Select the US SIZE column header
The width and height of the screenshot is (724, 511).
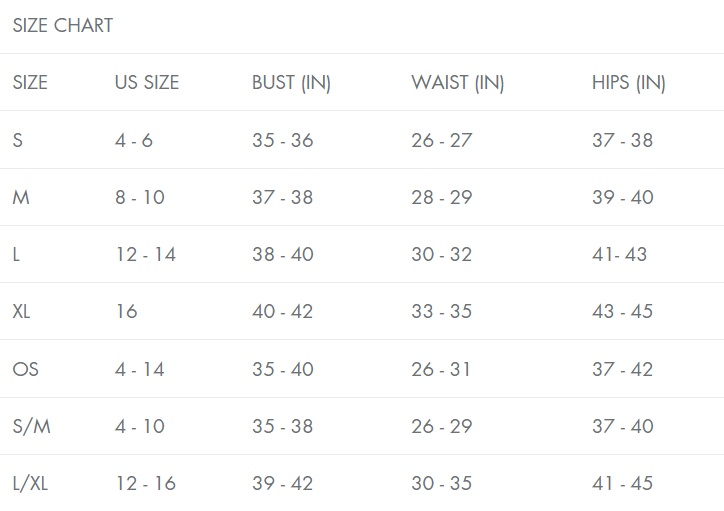(147, 83)
